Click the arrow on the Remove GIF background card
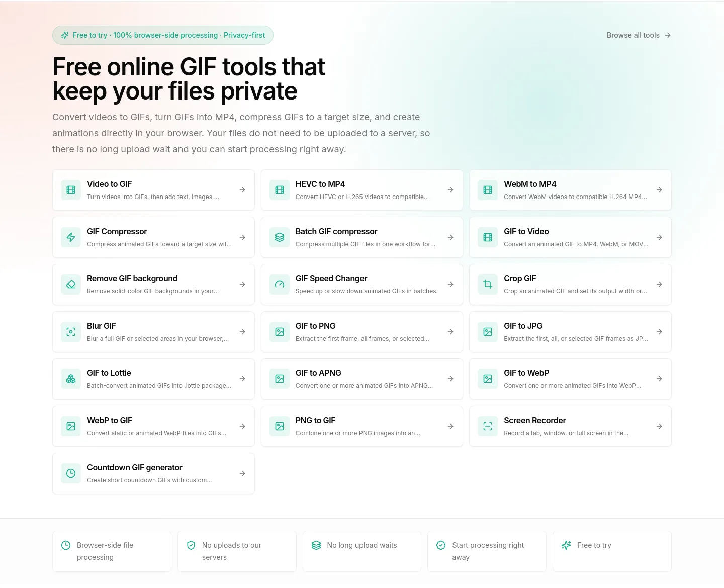Screen dimensions: 724x588 tap(242, 284)
